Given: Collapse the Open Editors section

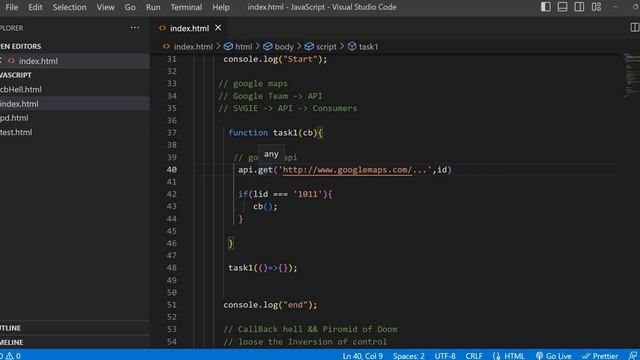Looking at the screenshot, I should point(75,46).
